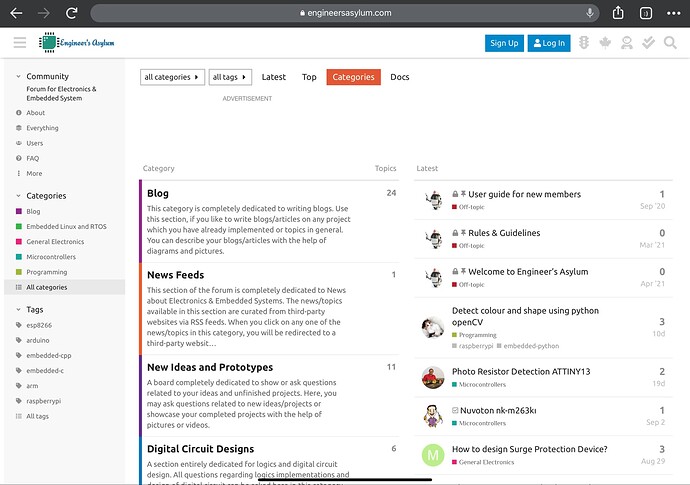Open the News Feeds category heading
Image resolution: width=690 pixels, height=485 pixels.
176,275
